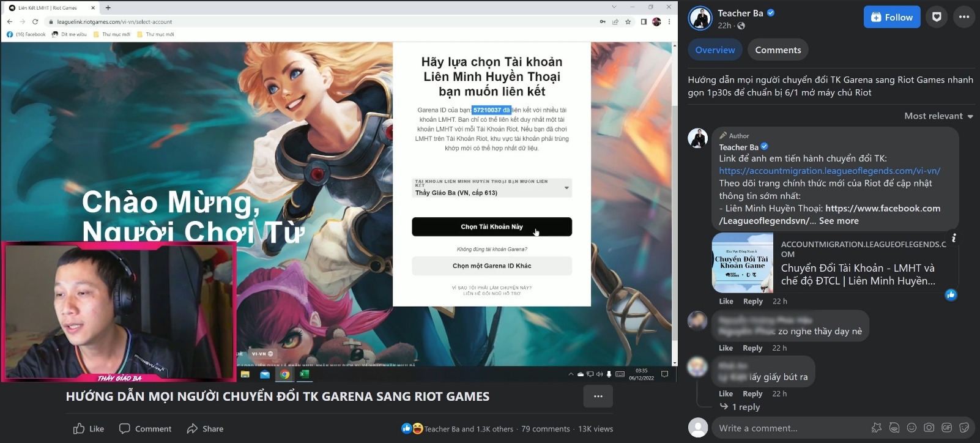Like the 'lấy giấy bút ra' comment
The image size is (980, 443).
(726, 393)
